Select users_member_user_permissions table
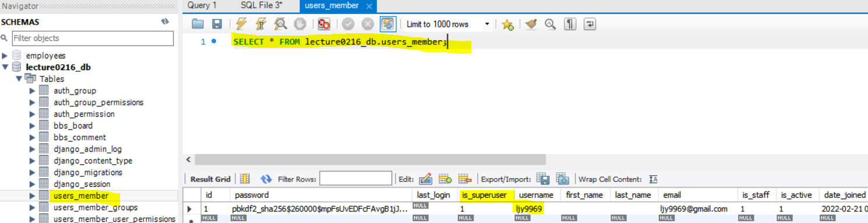Viewport: 868px width, 223px height. pyautogui.click(x=114, y=219)
